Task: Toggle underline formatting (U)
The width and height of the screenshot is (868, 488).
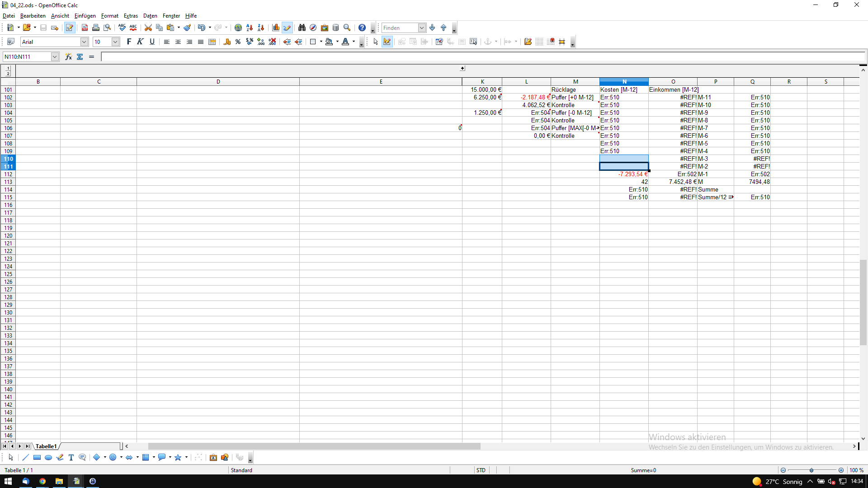Action: pyautogui.click(x=152, y=42)
